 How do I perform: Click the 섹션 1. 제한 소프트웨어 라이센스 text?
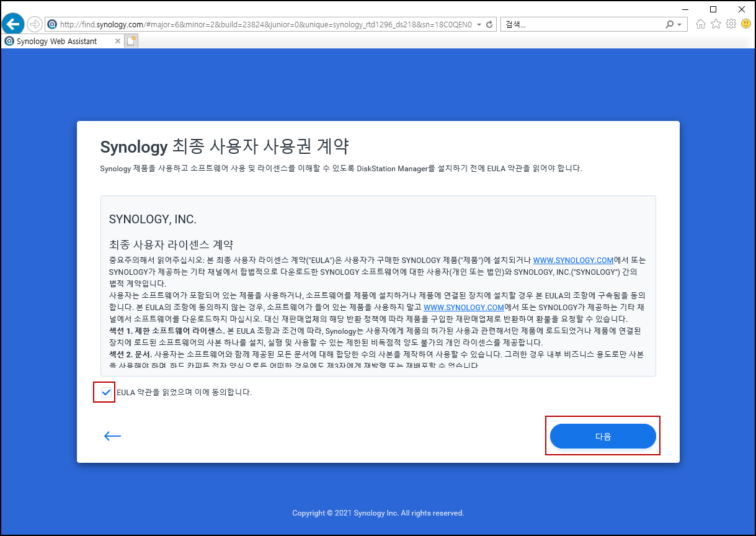click(x=166, y=331)
